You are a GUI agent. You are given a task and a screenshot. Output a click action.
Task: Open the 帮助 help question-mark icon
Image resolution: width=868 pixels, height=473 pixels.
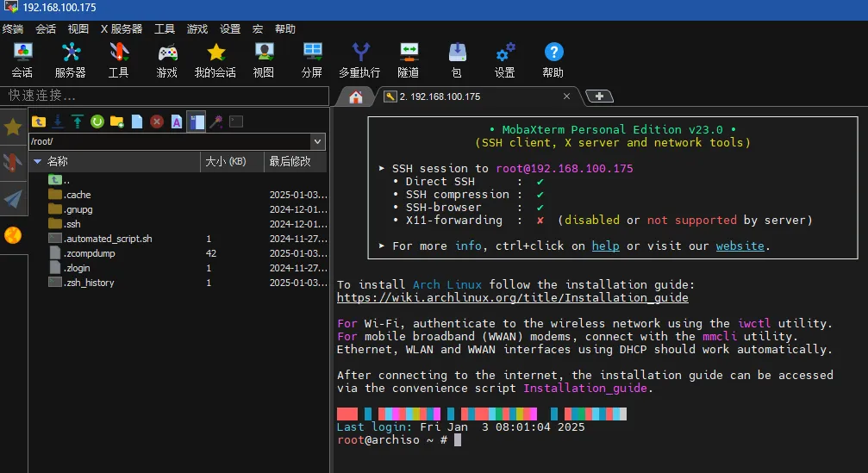click(x=553, y=59)
